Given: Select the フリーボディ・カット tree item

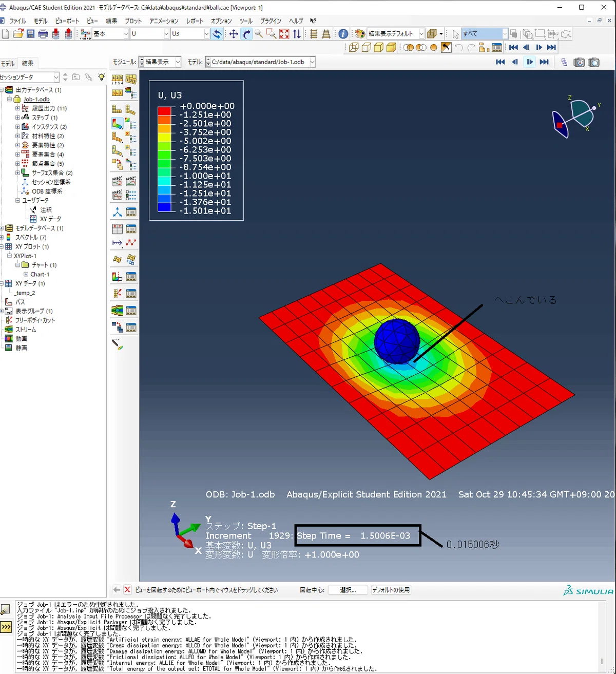Looking at the screenshot, I should (35, 320).
